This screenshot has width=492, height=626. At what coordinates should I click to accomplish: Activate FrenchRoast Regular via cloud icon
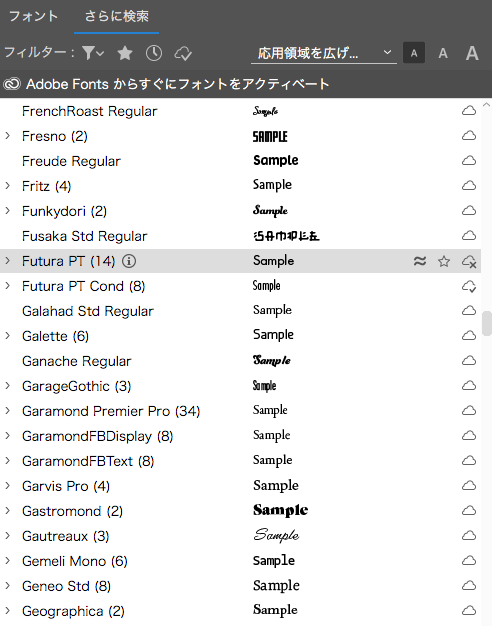(469, 111)
